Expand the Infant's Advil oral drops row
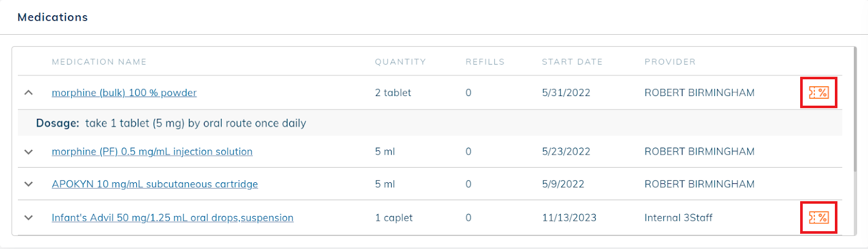 (29, 218)
